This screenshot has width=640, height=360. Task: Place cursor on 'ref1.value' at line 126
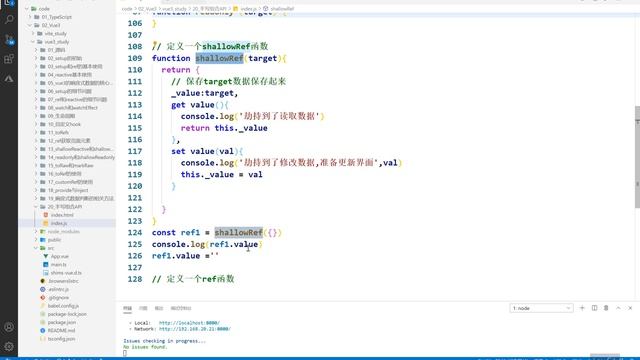pyautogui.click(x=176, y=256)
